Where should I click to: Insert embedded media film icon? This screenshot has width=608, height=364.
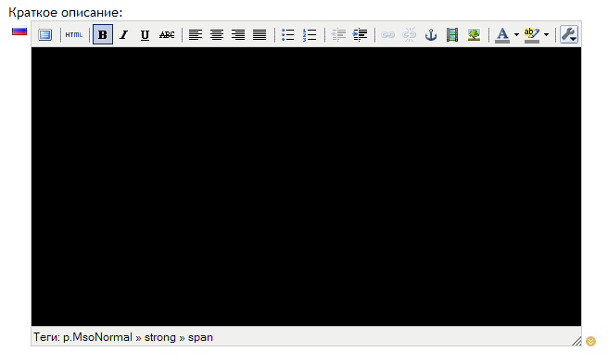[x=452, y=34]
